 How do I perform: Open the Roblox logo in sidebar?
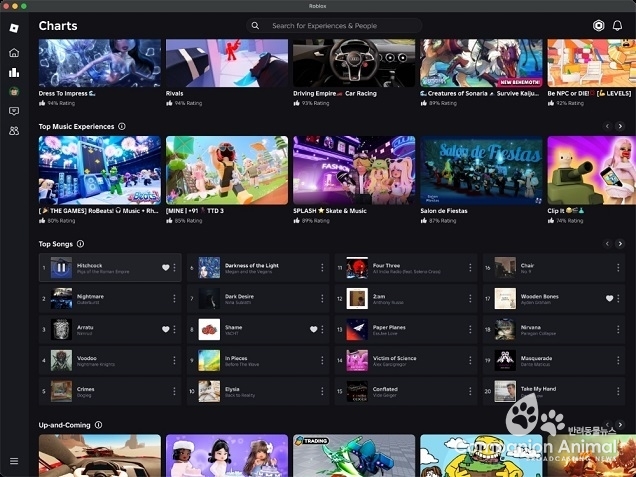point(14,28)
